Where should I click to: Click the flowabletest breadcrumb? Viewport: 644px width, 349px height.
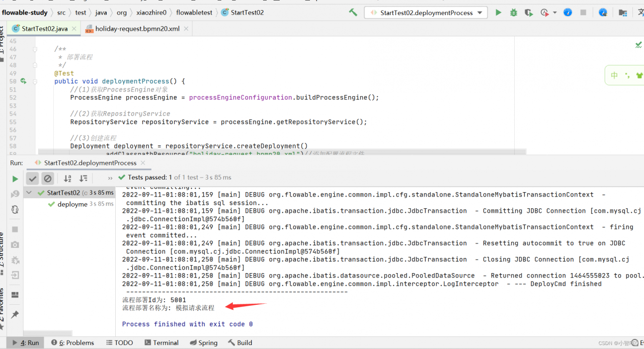pos(194,13)
